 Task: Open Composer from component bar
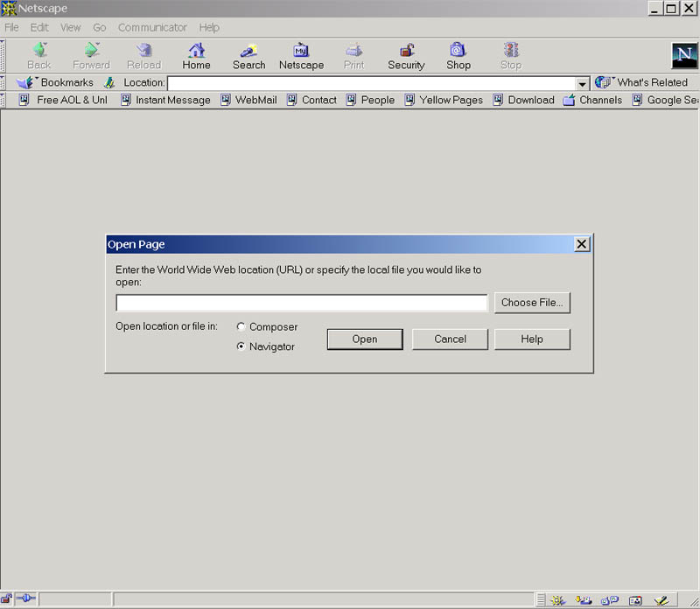[x=661, y=600]
